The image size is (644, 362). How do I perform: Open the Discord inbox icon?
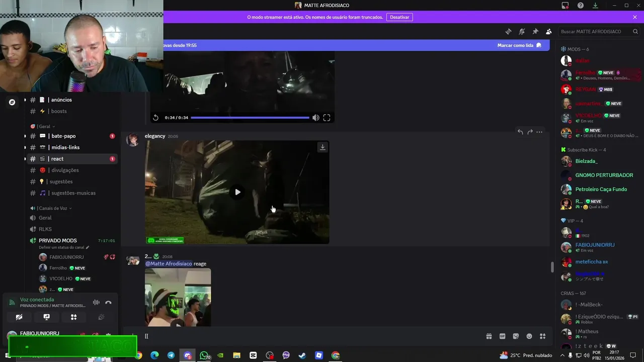point(565,5)
